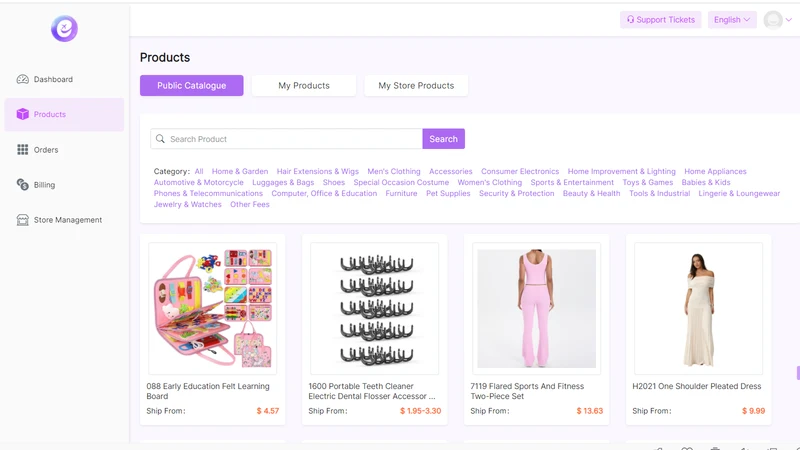Click the purple app logo
The height and width of the screenshot is (450, 800).
64,29
